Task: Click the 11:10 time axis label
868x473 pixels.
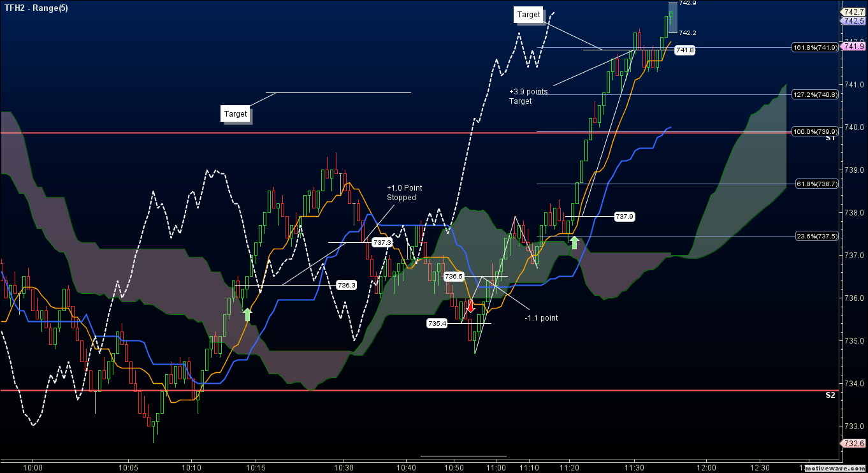Action: [529, 467]
